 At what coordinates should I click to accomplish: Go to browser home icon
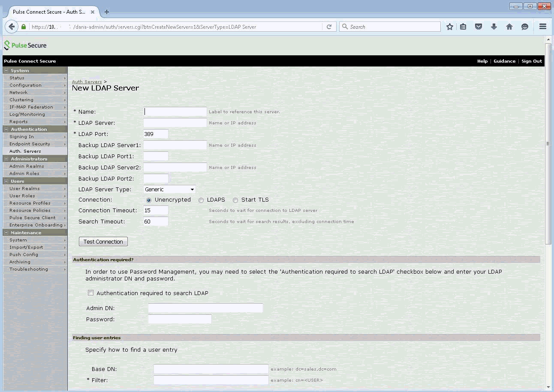(509, 27)
